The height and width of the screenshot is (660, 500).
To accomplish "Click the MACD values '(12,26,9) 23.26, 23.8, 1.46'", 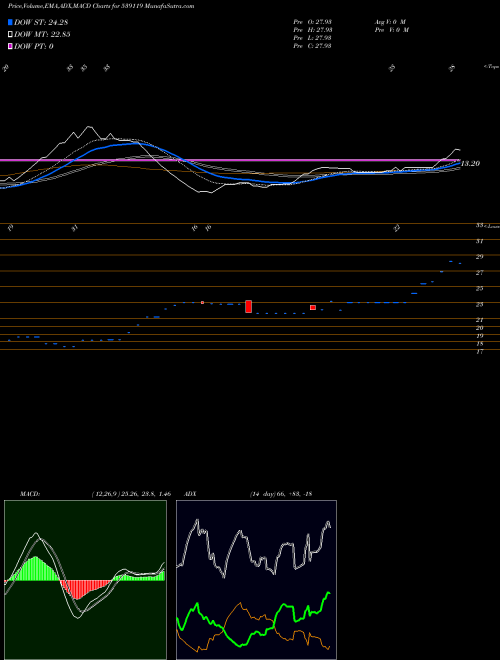I will pyautogui.click(x=130, y=494).
